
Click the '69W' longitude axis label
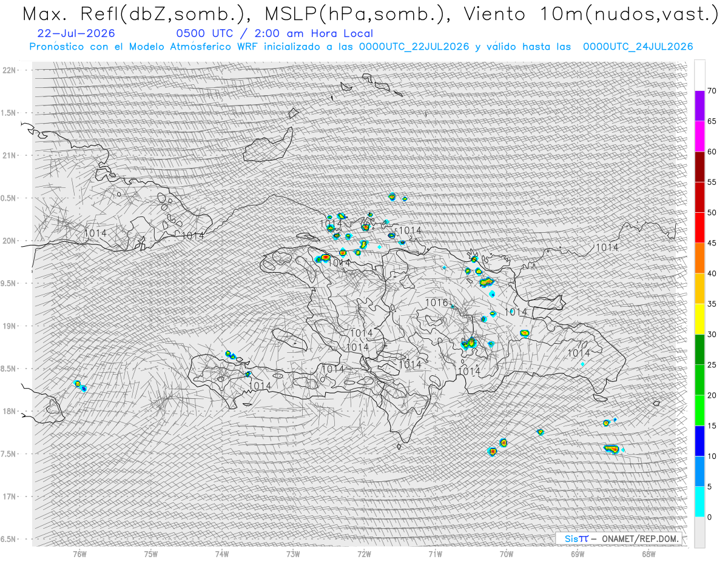[578, 555]
